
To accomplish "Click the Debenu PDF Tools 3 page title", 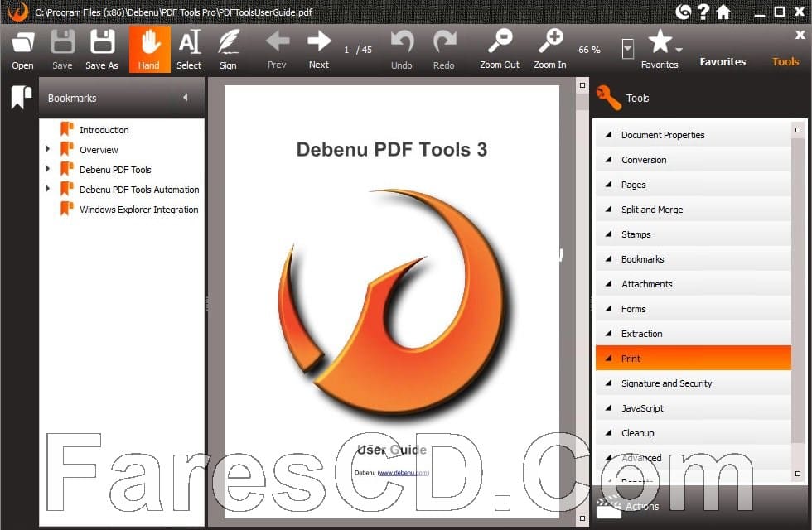I will [x=391, y=150].
